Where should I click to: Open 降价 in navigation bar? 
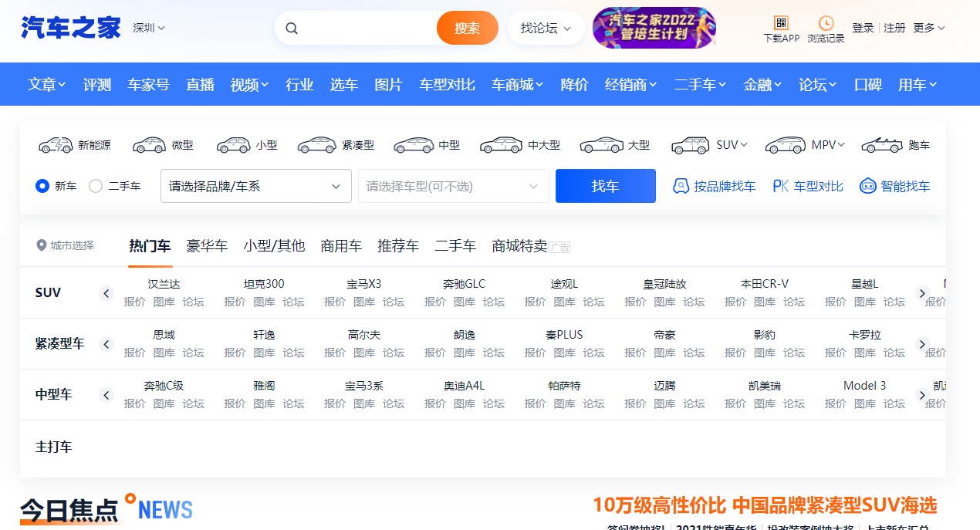point(574,85)
